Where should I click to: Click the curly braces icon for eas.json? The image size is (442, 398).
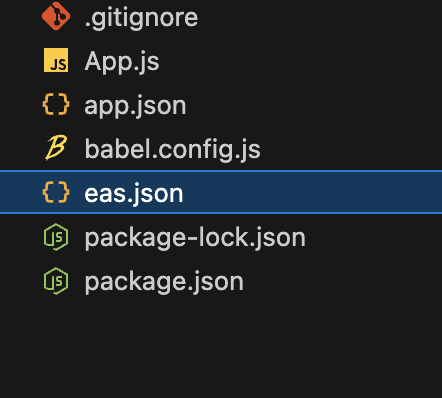56,192
